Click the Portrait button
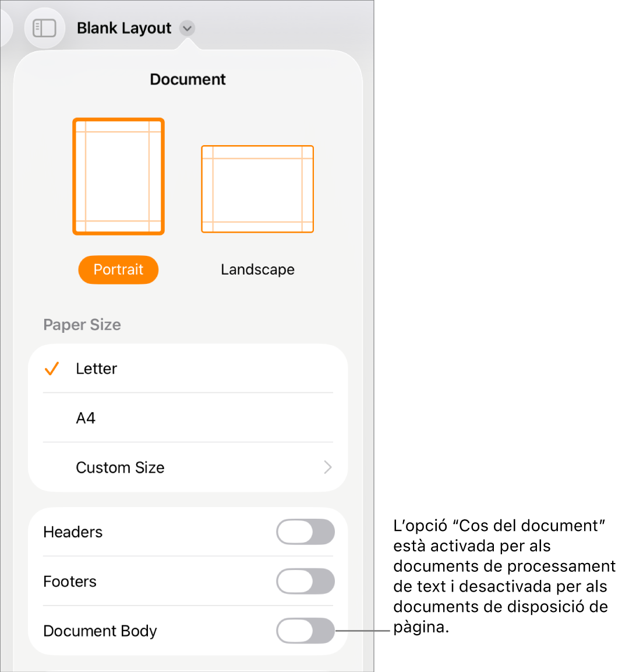Screen dimensions: 622x672 [118, 270]
